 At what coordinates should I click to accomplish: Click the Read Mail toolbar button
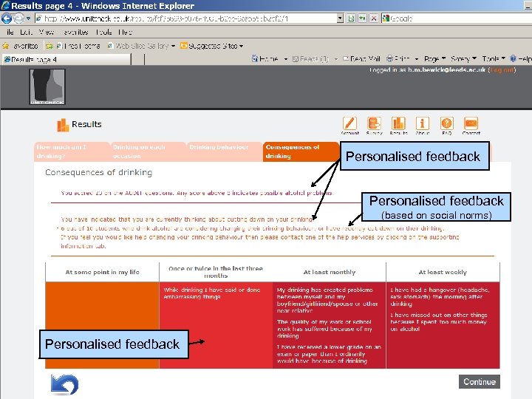[x=361, y=59]
